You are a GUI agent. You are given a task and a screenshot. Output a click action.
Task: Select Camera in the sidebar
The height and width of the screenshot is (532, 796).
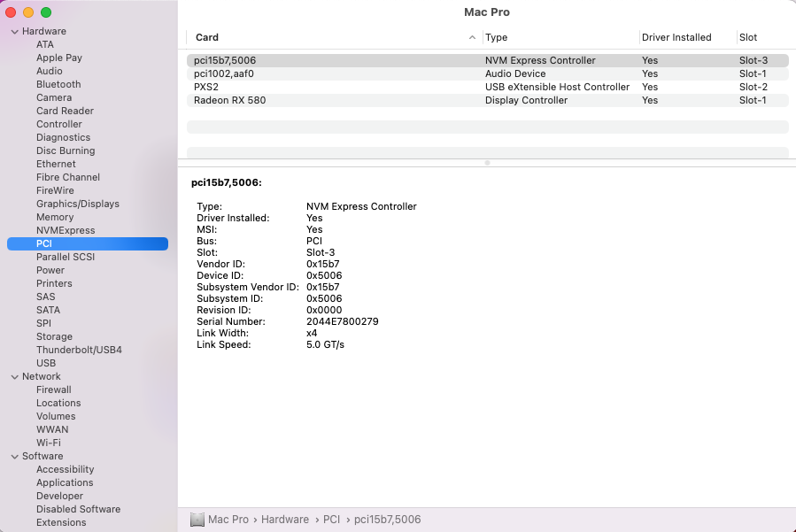[x=54, y=97]
